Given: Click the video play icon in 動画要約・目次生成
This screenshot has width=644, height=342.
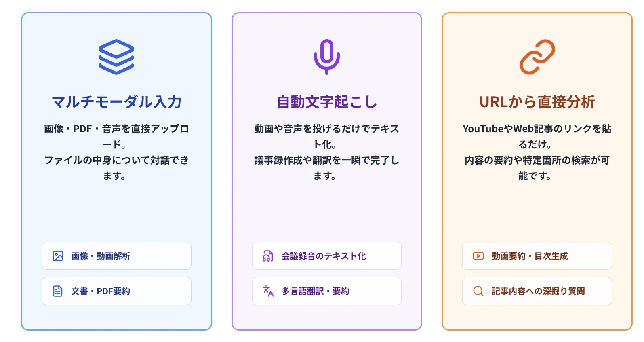Looking at the screenshot, I should 478,255.
